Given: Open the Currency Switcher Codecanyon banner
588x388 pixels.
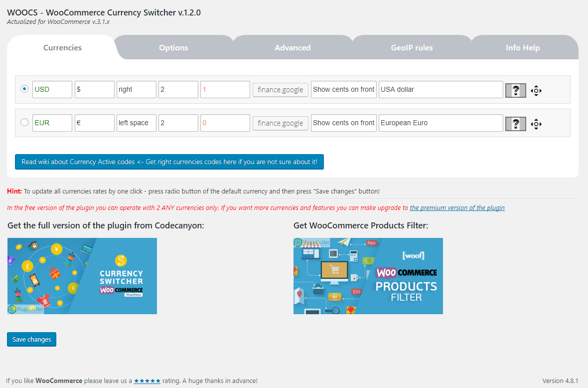Looking at the screenshot, I should 82,276.
